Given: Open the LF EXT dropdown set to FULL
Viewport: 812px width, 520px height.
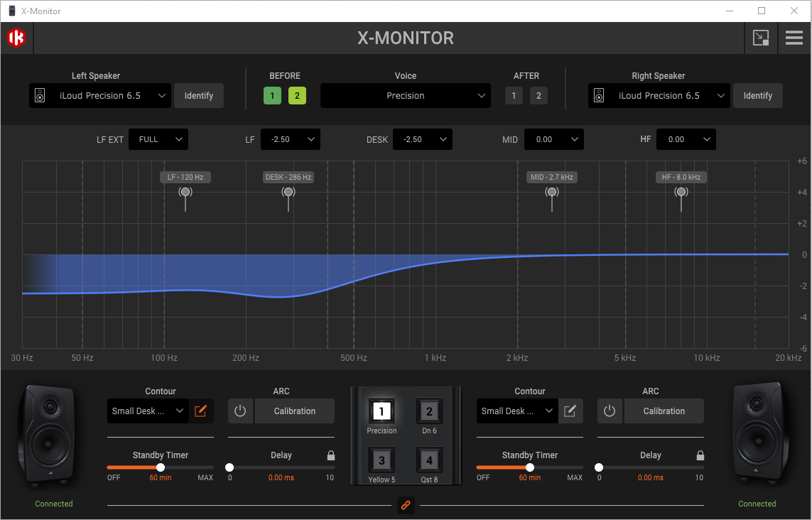Looking at the screenshot, I should coord(158,139).
